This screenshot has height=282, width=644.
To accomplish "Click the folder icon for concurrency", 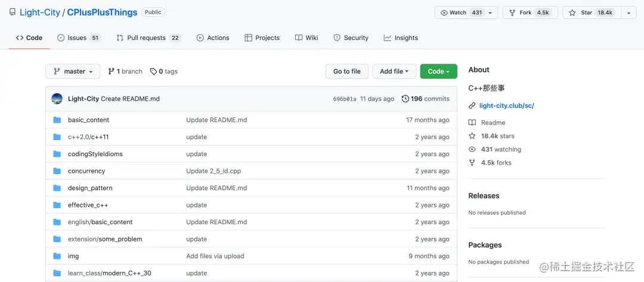I will coord(57,171).
